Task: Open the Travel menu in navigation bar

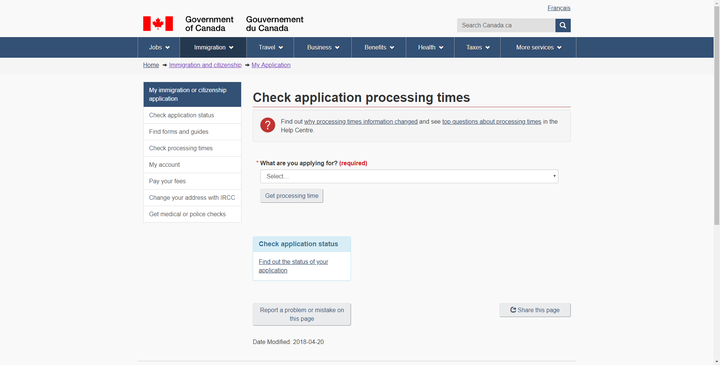Action: 270,47
